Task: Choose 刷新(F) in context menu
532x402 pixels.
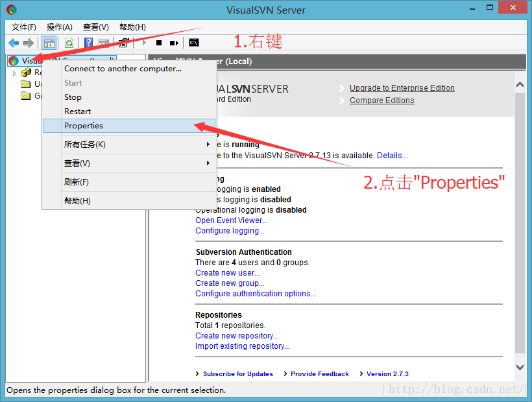Action: pyautogui.click(x=130, y=182)
